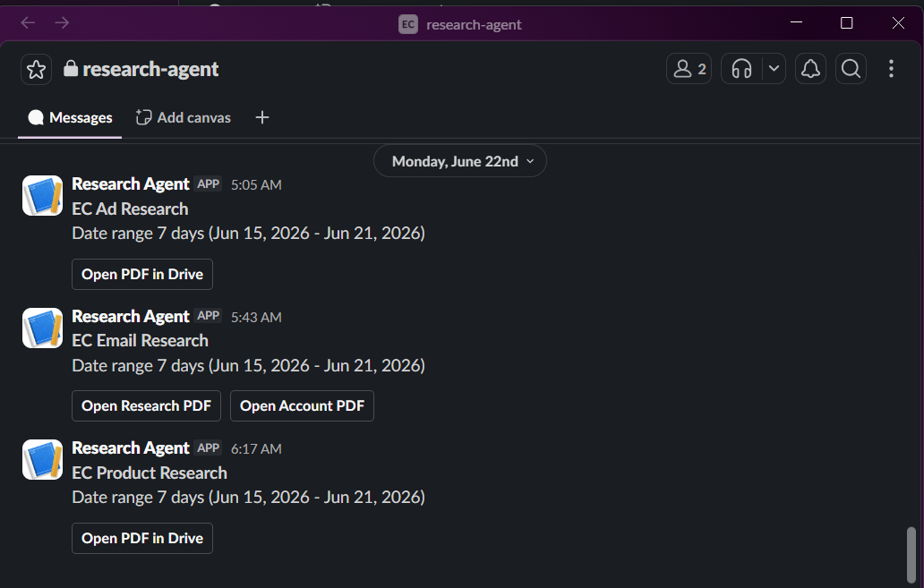Click lock icon beside channel name

click(71, 68)
